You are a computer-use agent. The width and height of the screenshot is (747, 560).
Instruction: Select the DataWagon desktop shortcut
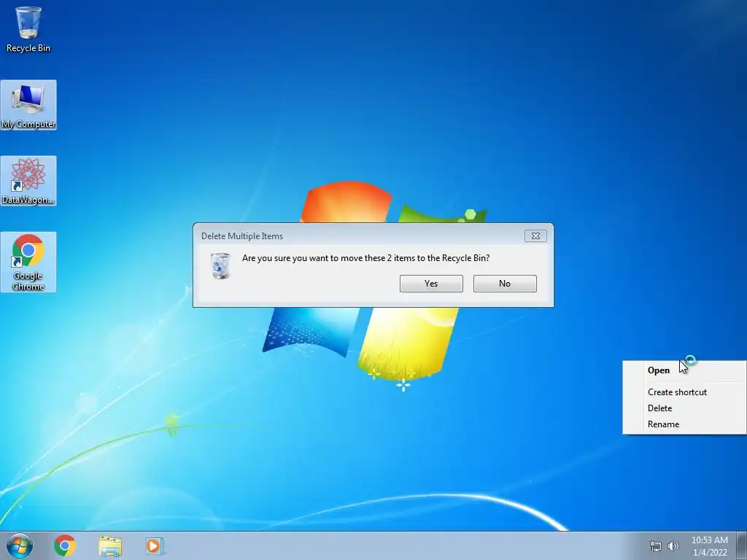[x=28, y=181]
